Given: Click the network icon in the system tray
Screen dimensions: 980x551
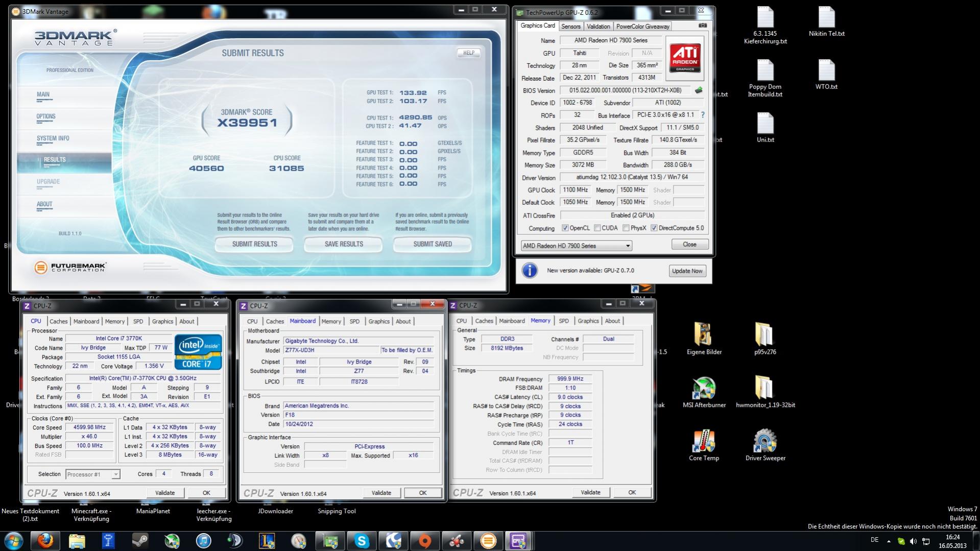Looking at the screenshot, I should (x=926, y=541).
